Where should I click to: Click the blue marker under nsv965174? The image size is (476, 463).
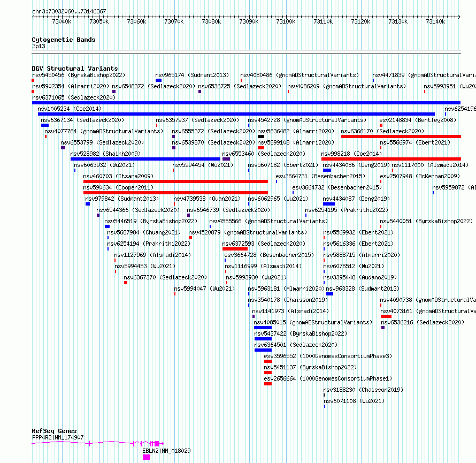coord(158,80)
